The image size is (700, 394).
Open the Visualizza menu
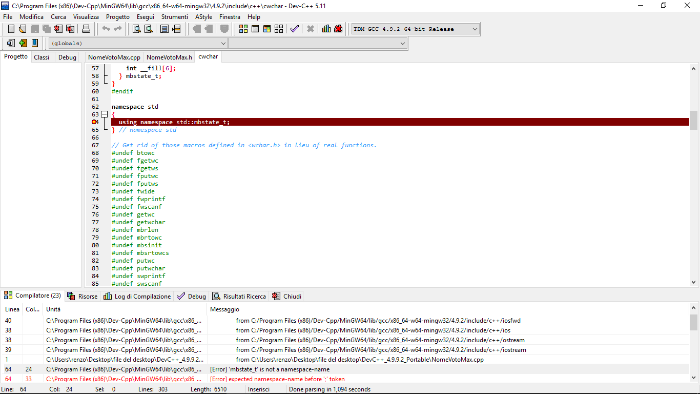[86, 17]
